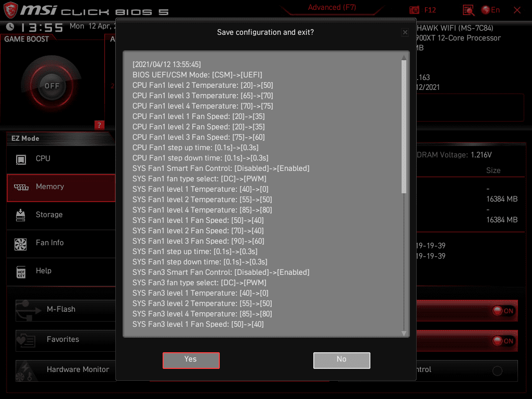Click the scrollbar down arrow in change list

click(x=404, y=333)
